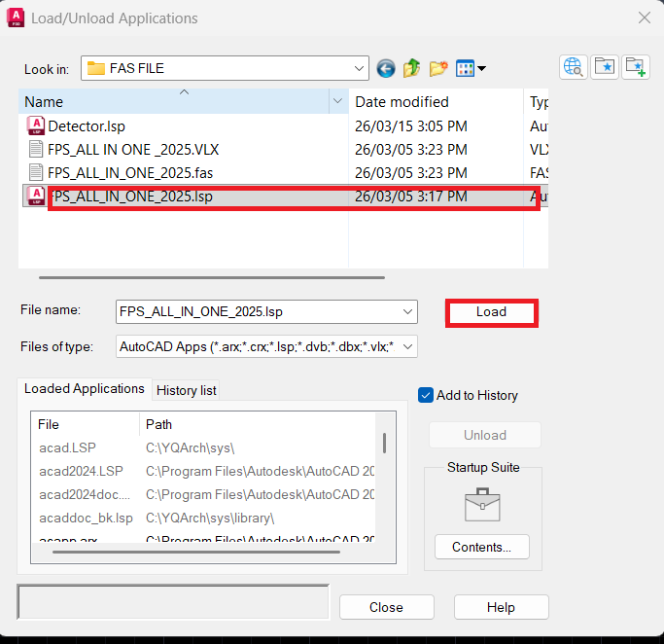This screenshot has width=664, height=644.
Task: Click the loaded applications vertical scrollbar
Action: pos(385,444)
